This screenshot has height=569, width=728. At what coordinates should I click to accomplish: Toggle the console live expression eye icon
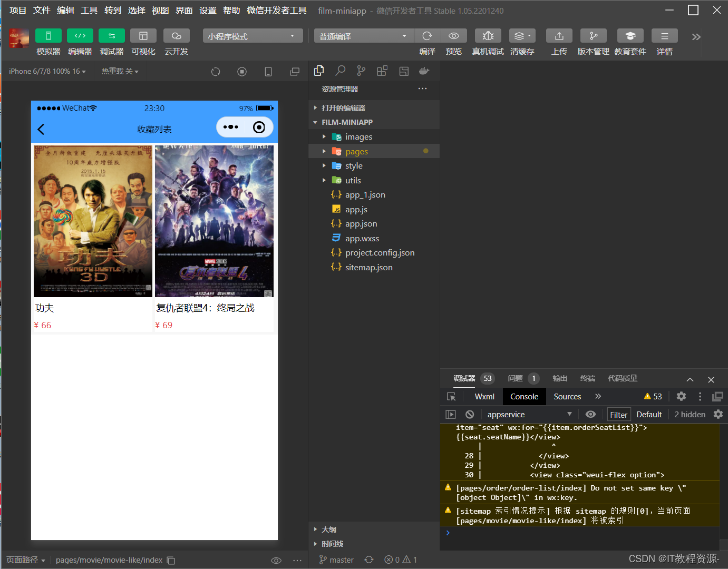click(591, 415)
